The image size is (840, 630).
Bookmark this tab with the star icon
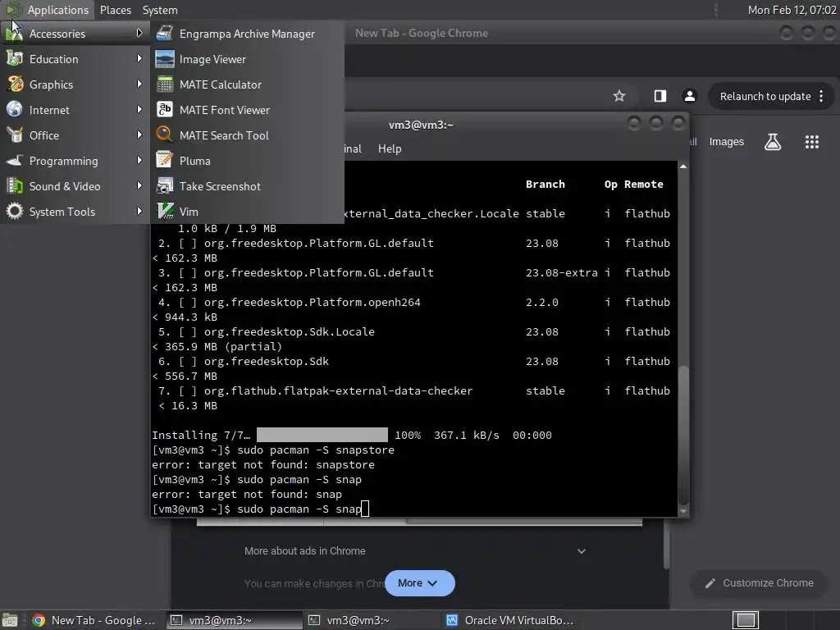[x=619, y=96]
